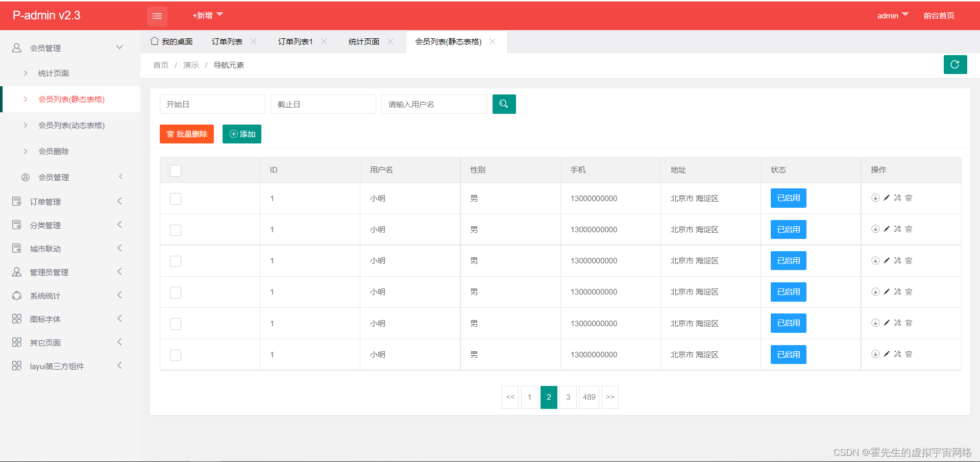Click the 已启用 status toggle in row three

point(788,260)
